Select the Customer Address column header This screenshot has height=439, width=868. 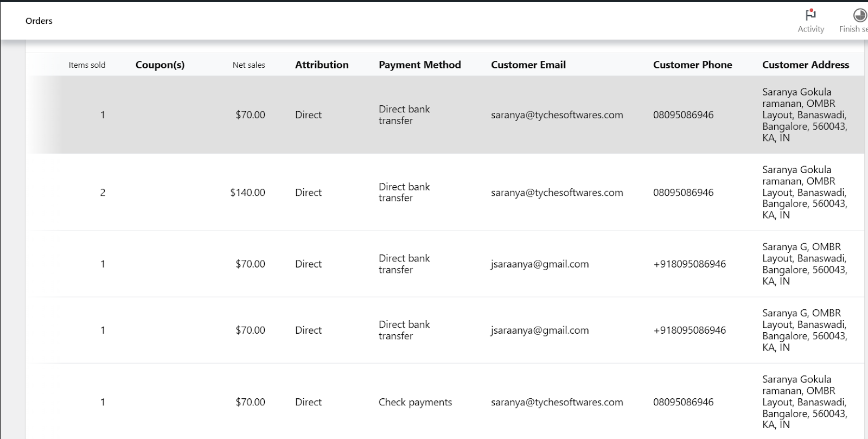click(805, 65)
